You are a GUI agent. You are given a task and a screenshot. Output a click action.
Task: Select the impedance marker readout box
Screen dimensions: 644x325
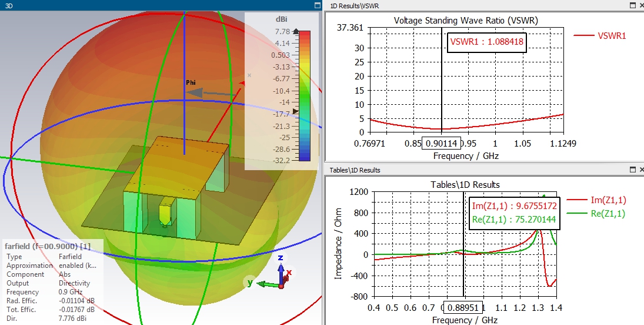click(x=514, y=213)
